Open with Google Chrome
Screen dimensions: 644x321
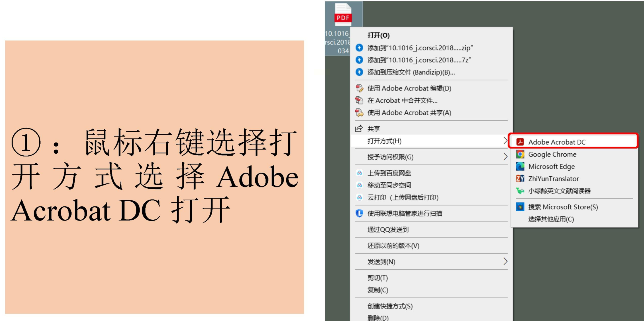pos(575,154)
